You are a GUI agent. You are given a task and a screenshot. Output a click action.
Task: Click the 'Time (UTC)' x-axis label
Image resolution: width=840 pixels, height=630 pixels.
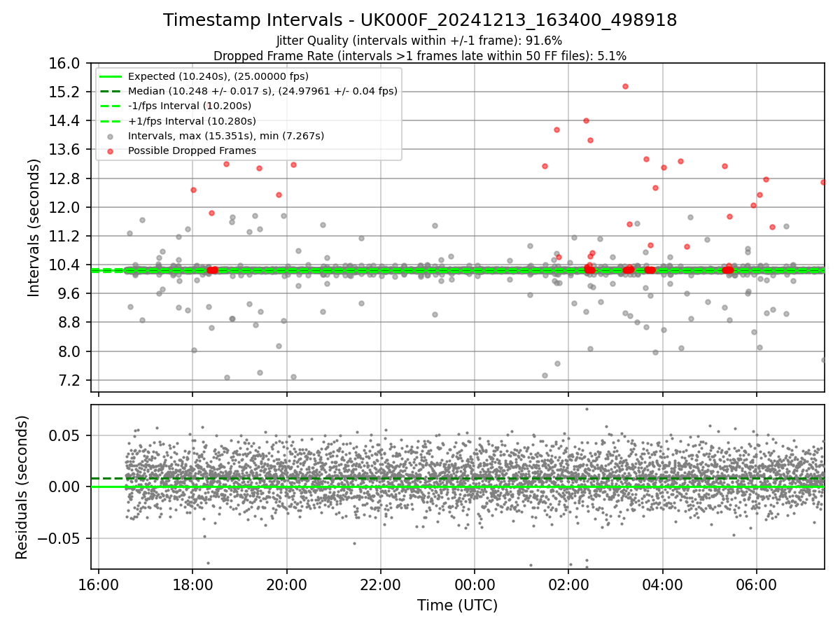(x=457, y=605)
